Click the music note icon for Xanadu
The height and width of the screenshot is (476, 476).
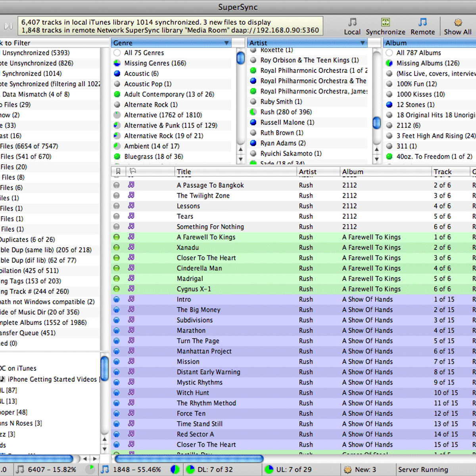pyautogui.click(x=131, y=247)
